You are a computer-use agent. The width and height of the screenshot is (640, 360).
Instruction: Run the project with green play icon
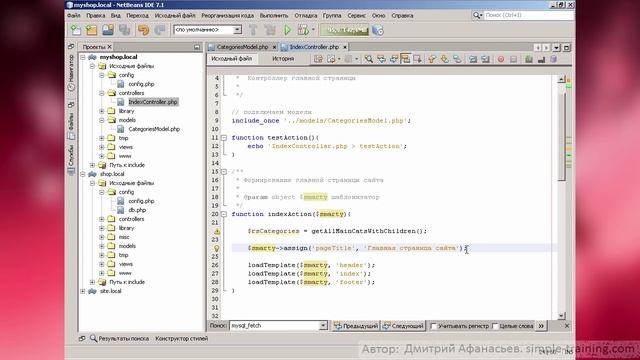click(x=287, y=30)
